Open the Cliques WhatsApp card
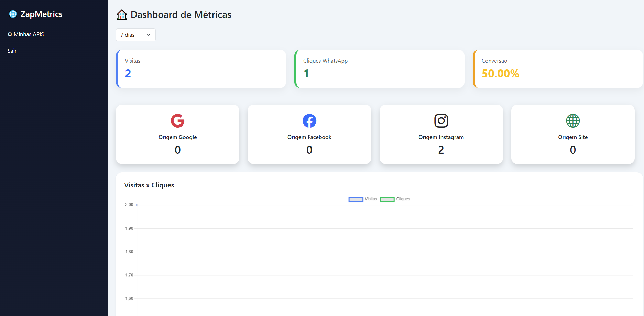The height and width of the screenshot is (316, 644). [379, 68]
